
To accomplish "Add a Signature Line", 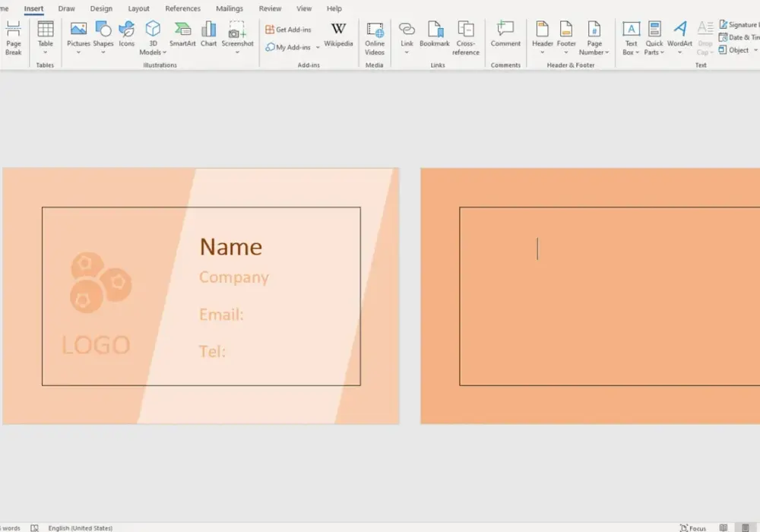I will [739, 25].
